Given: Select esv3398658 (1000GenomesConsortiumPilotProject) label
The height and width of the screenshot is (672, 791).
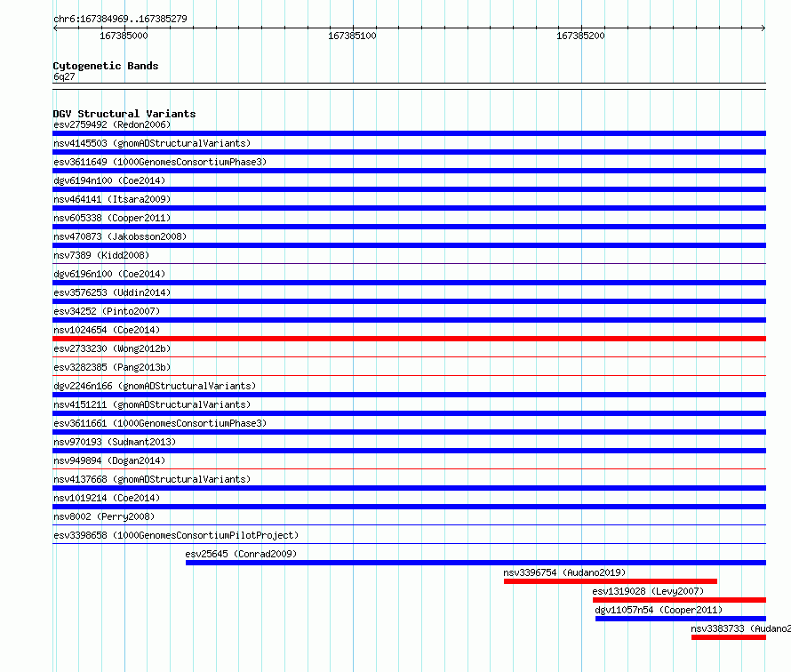Looking at the screenshot, I should 176,535.
